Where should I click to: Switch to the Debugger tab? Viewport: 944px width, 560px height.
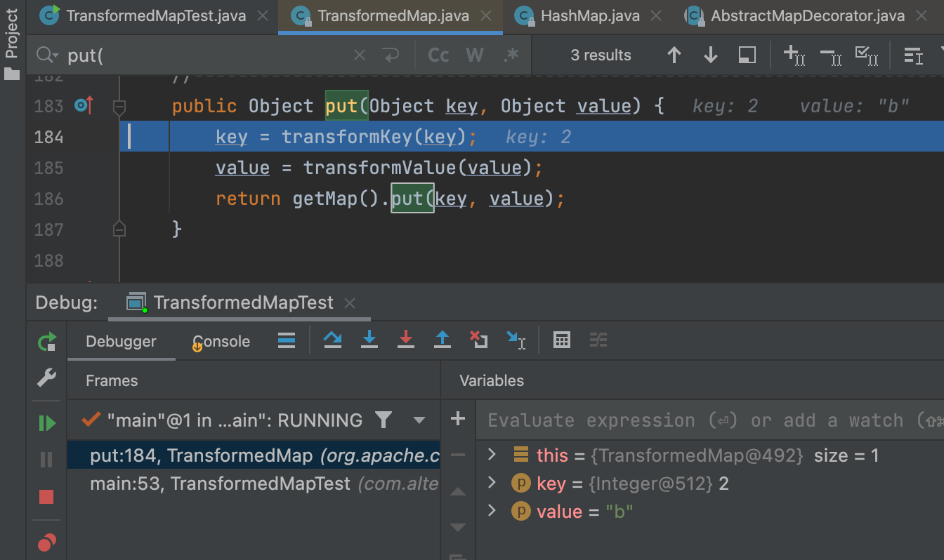pos(121,342)
